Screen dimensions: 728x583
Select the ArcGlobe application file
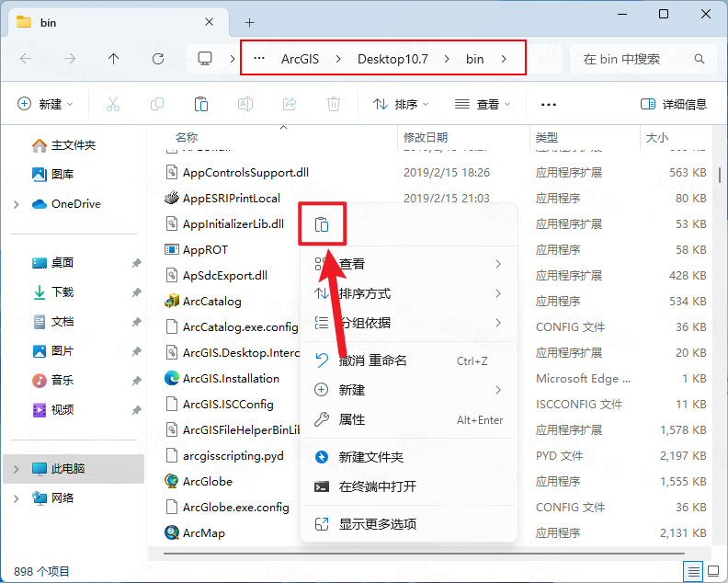click(207, 482)
